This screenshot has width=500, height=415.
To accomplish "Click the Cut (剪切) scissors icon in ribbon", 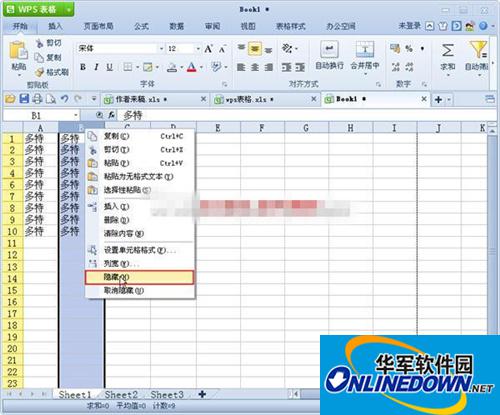I will (40, 43).
